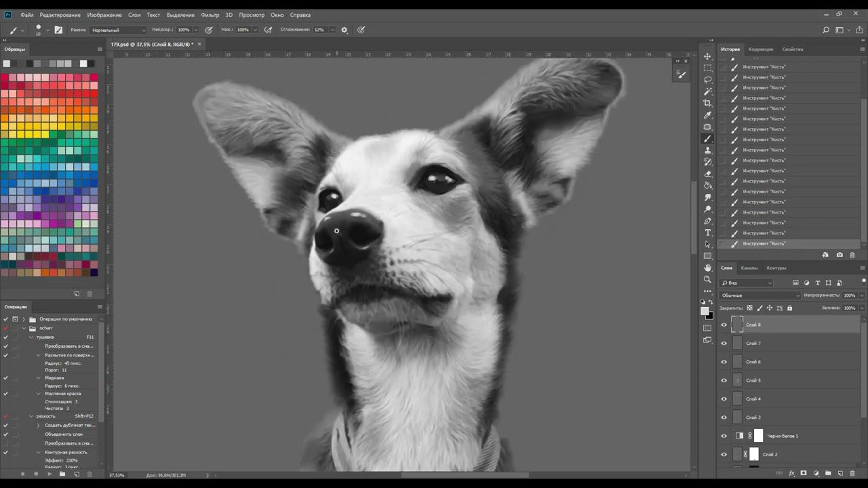Select the Brush tool in the tools panel
868x488 pixels.
[708, 139]
